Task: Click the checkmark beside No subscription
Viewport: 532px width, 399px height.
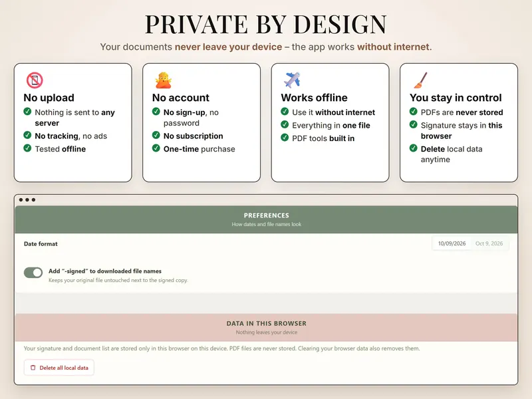Action: [x=156, y=135]
